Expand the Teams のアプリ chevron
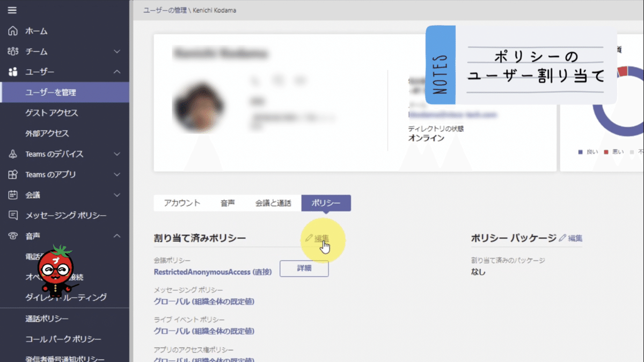The image size is (644, 362). [118, 174]
